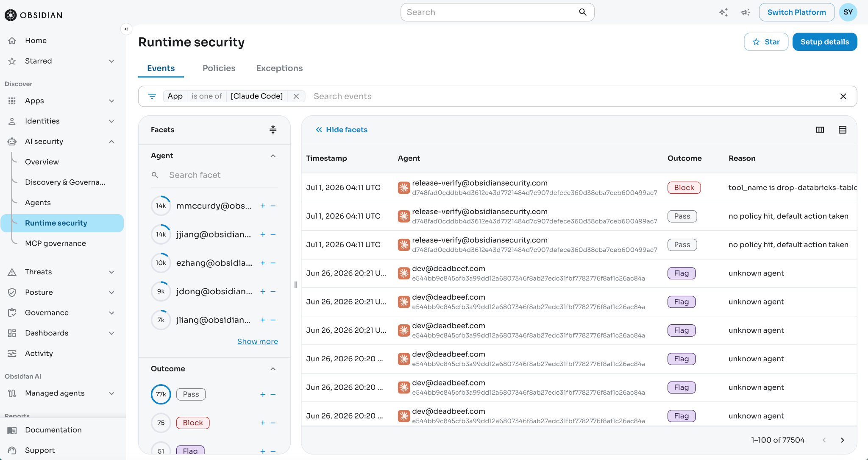This screenshot has height=460, width=868.
Task: Open the AI sparkle assistant icon
Action: [x=723, y=12]
